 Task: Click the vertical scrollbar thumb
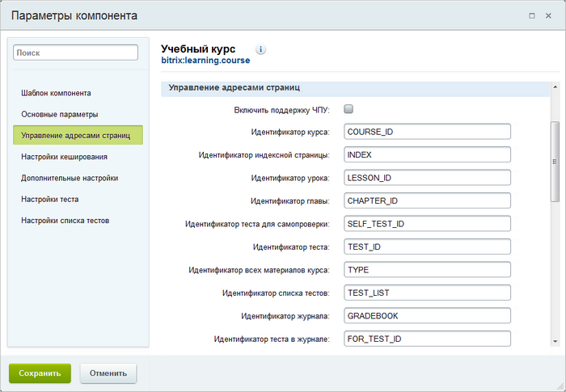coord(554,162)
